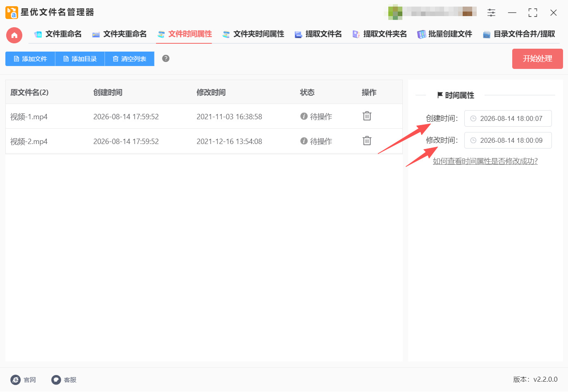568x392 pixels.
Task: Click the 批量创建文件 tab icon
Action: click(421, 35)
